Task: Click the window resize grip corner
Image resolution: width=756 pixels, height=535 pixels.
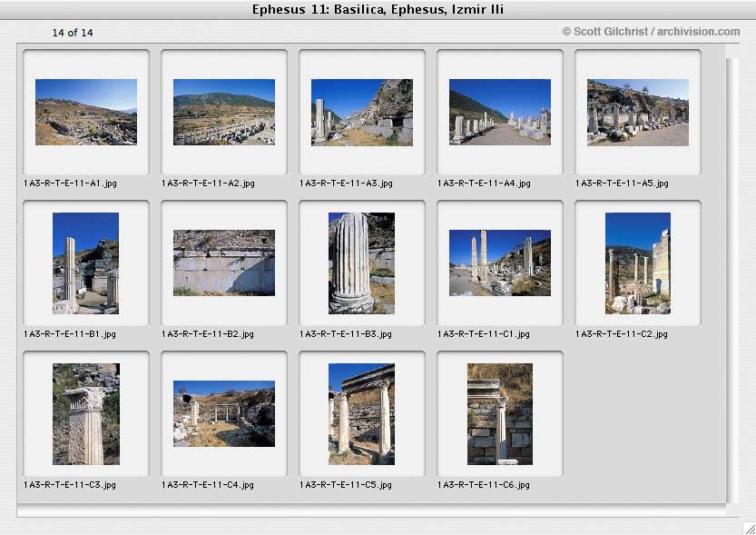Action: [x=749, y=528]
